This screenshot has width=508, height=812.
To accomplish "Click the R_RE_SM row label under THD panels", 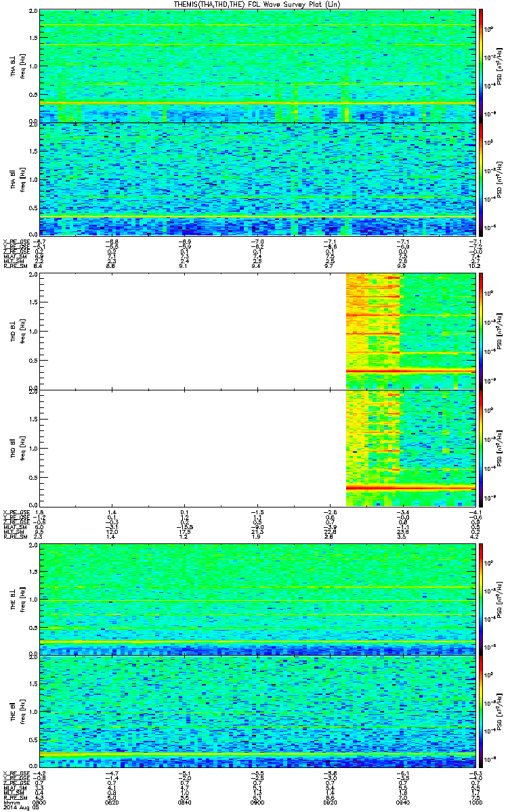I will coord(15,537).
